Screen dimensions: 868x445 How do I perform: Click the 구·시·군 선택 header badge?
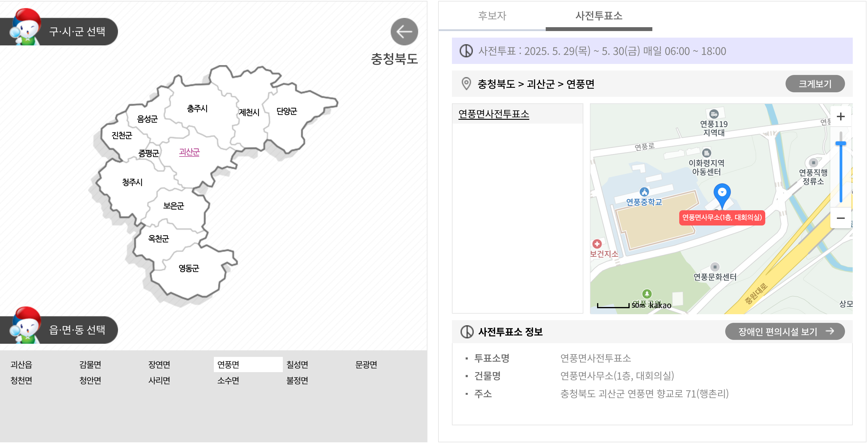pos(59,31)
